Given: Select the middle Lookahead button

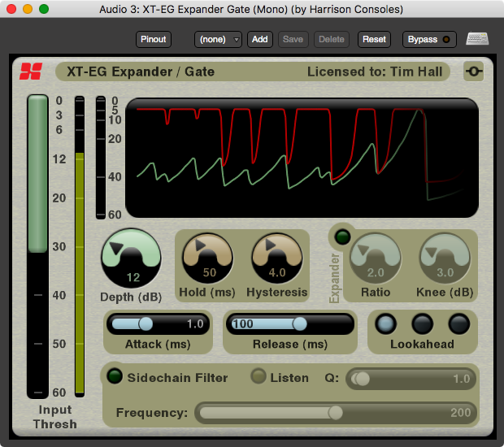Looking at the screenshot, I should [x=422, y=324].
